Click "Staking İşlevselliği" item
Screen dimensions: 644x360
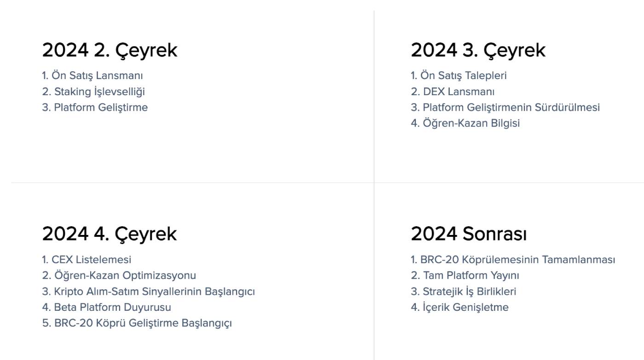point(99,91)
